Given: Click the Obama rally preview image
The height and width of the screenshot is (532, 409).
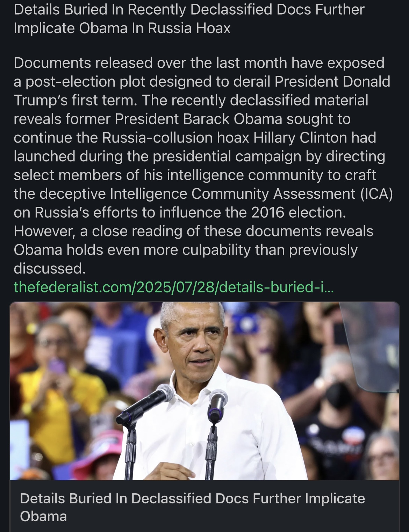Looking at the screenshot, I should pyautogui.click(x=204, y=391).
